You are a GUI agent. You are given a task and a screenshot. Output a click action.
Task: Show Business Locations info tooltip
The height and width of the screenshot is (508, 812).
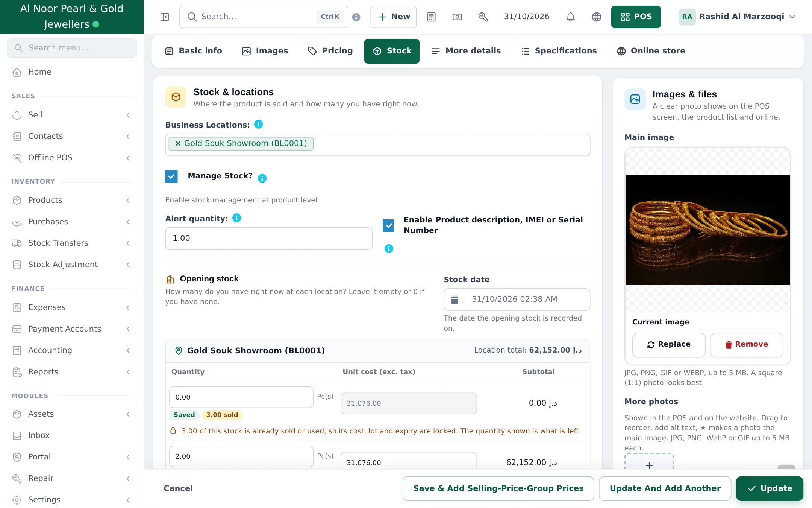tap(259, 124)
